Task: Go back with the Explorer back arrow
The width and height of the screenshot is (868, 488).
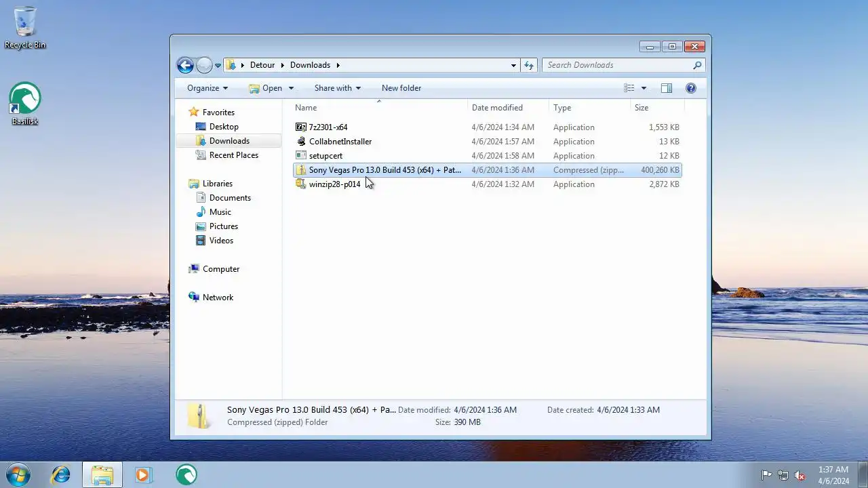Action: click(x=185, y=65)
